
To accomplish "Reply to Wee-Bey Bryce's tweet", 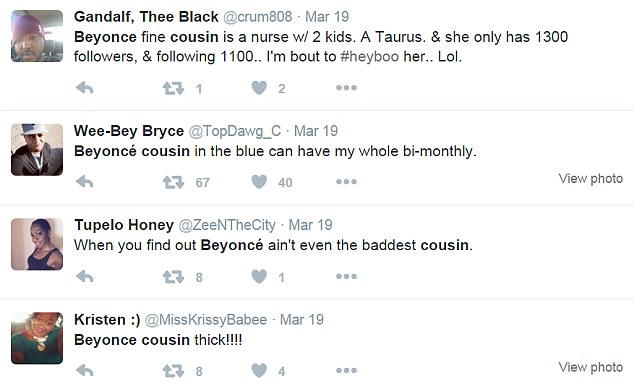I will [85, 182].
